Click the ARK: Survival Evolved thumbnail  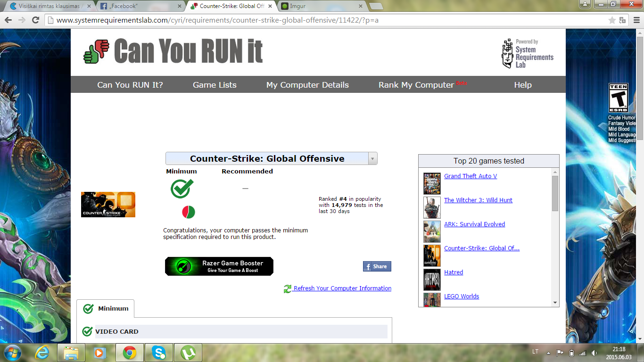tap(432, 231)
